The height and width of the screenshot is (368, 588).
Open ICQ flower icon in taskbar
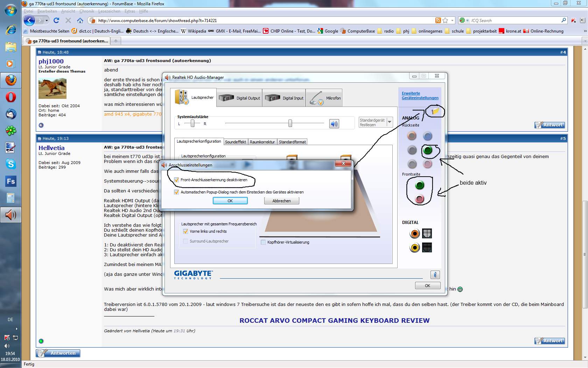(x=10, y=131)
